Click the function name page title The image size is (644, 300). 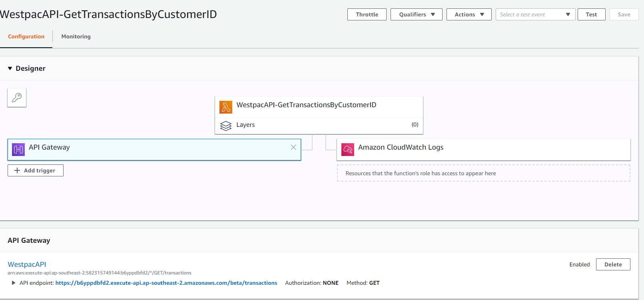[x=108, y=14]
